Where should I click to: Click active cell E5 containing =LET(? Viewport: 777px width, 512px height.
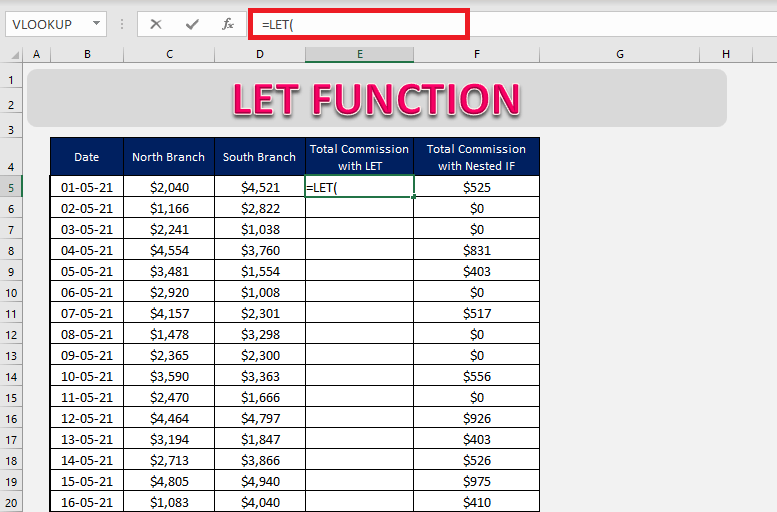pyautogui.click(x=359, y=187)
